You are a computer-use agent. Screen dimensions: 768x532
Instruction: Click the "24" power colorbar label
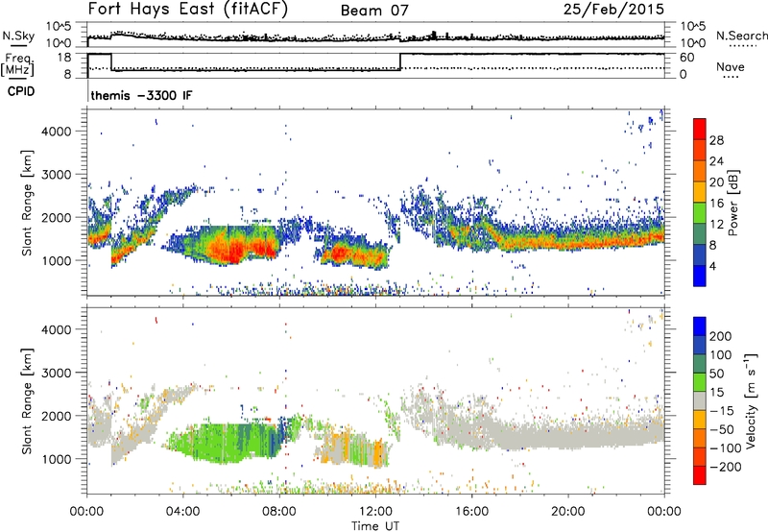[716, 161]
